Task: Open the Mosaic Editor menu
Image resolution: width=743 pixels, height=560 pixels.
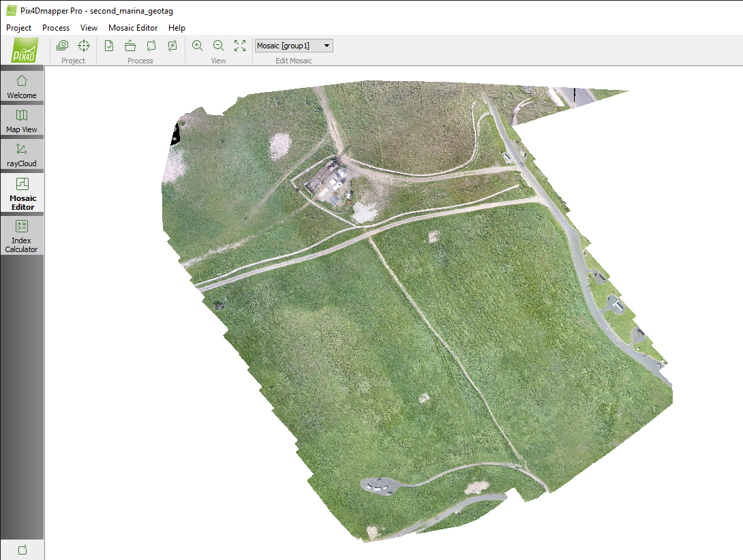Action: tap(133, 28)
